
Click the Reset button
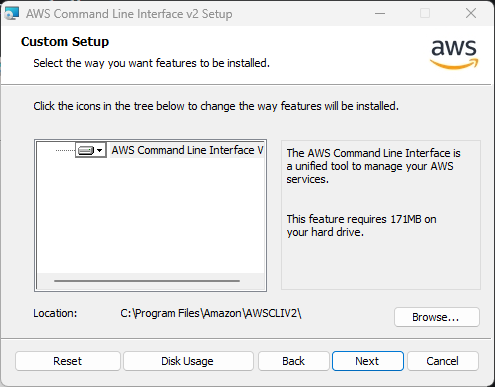[x=68, y=361]
